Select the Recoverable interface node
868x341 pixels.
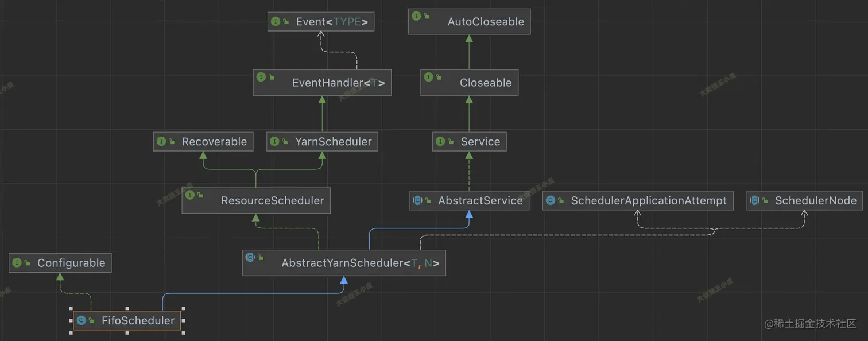tap(203, 141)
